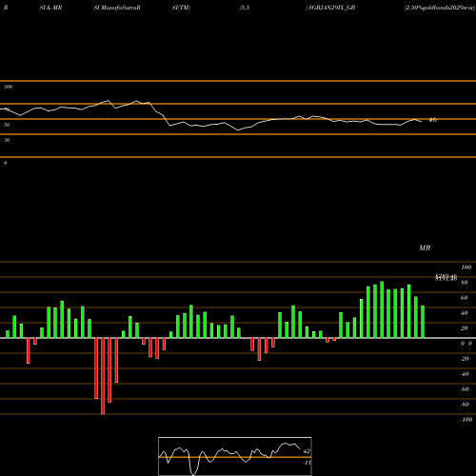Click the RSI axis label 50
This screenshot has height=476, width=476.
tap(7, 125)
